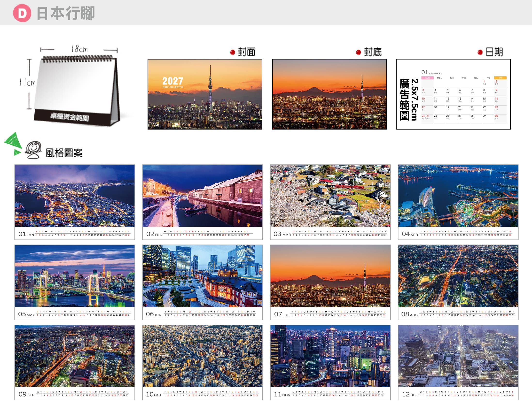Open the 08 AUG aerial night thumbnail

click(x=458, y=282)
